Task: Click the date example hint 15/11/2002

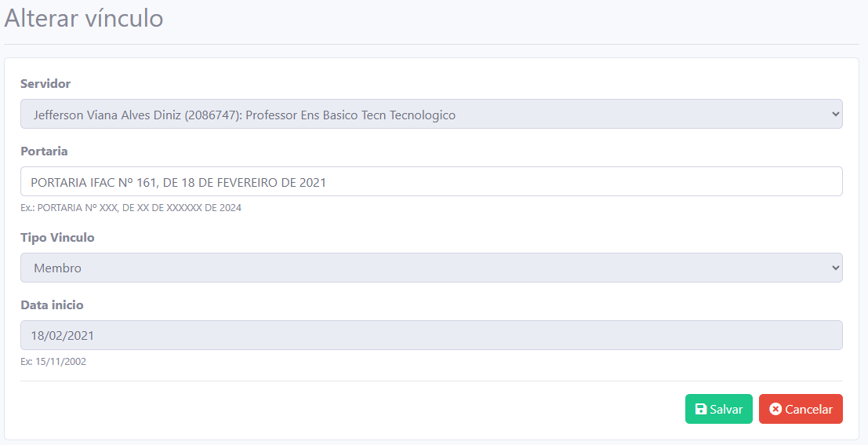Action: 53,362
